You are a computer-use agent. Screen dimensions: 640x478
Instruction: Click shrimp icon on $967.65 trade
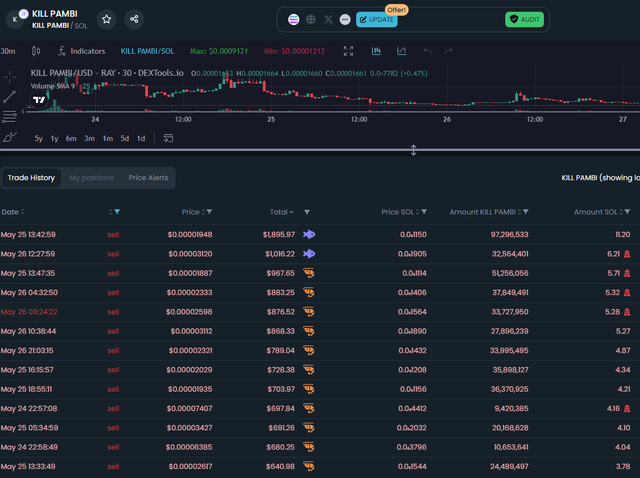309,273
